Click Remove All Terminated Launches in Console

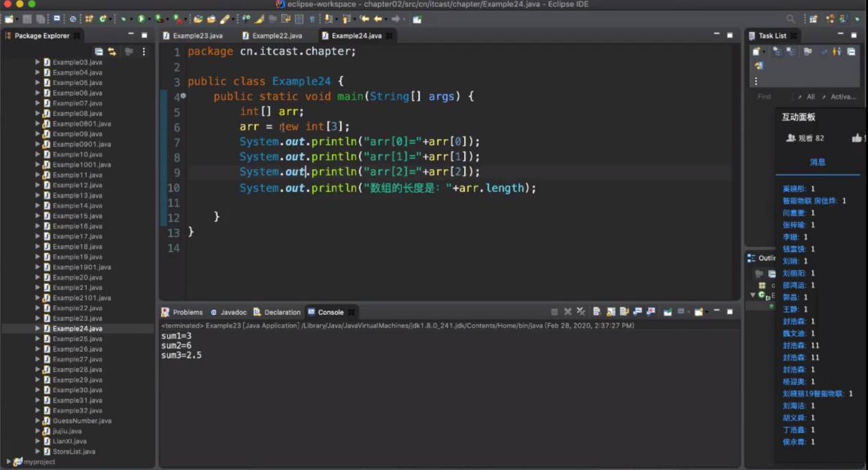click(x=580, y=312)
